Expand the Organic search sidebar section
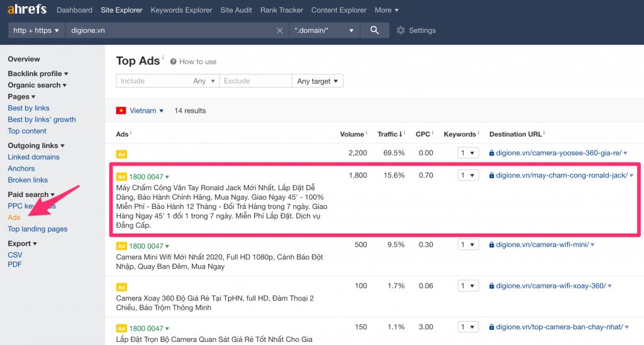 [x=37, y=85]
